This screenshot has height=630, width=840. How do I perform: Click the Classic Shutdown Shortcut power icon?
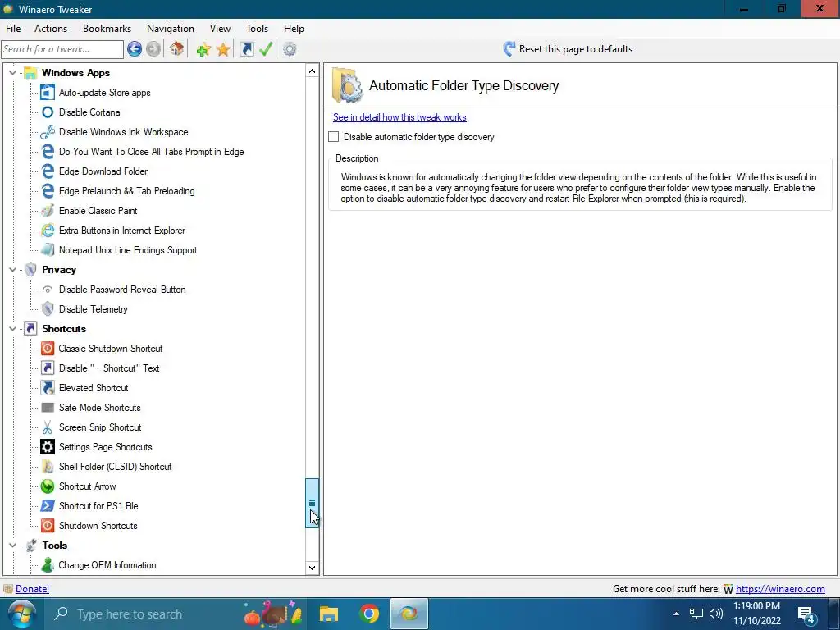coord(48,349)
